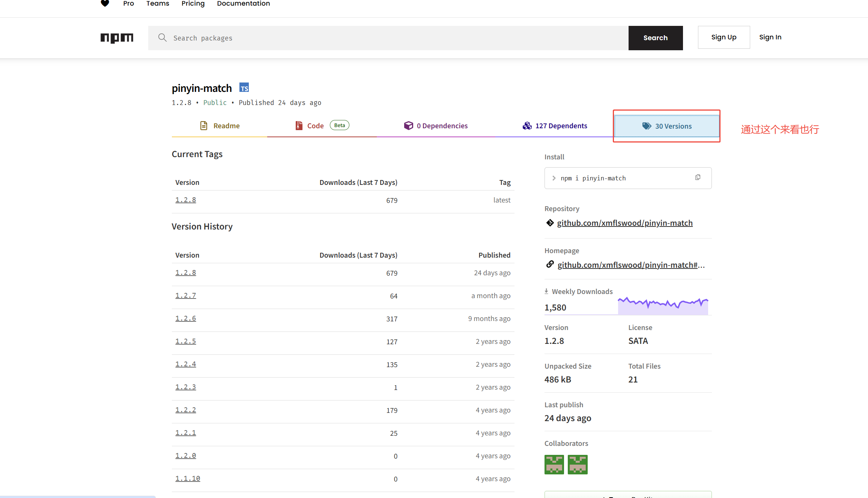868x498 pixels.
Task: Click the search magnifier icon
Action: 162,37
